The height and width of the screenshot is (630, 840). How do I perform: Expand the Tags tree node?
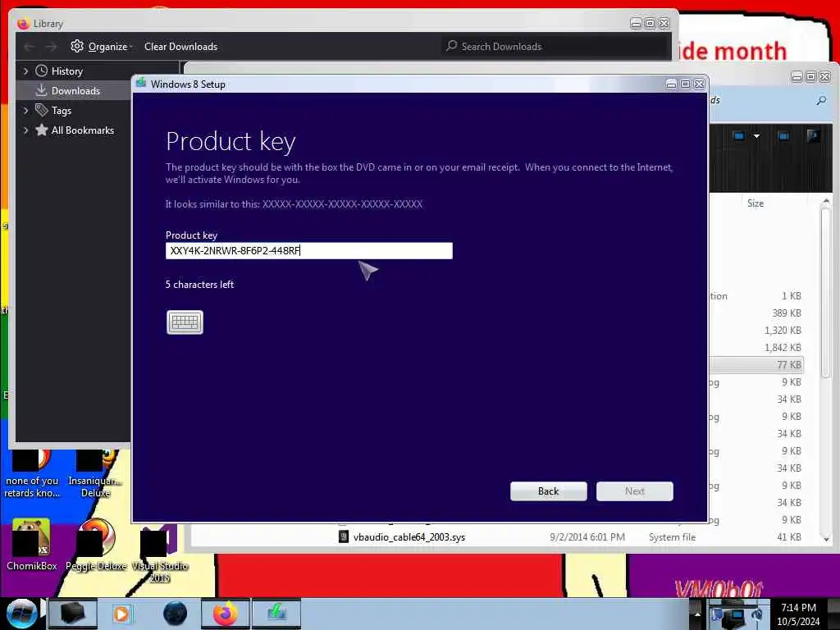25,111
